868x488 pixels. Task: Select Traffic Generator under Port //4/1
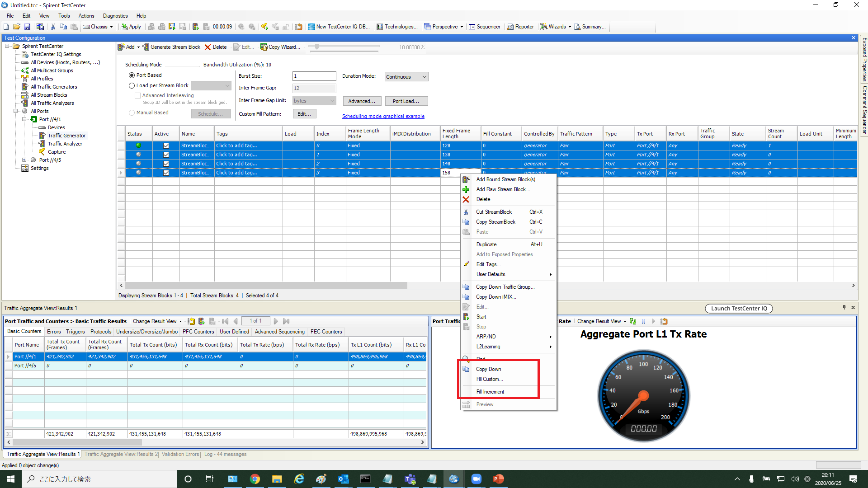(x=66, y=136)
